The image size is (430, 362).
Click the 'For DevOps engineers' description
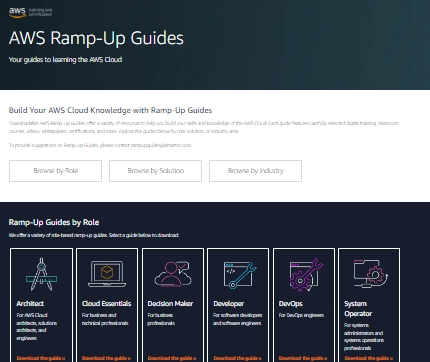point(301,315)
